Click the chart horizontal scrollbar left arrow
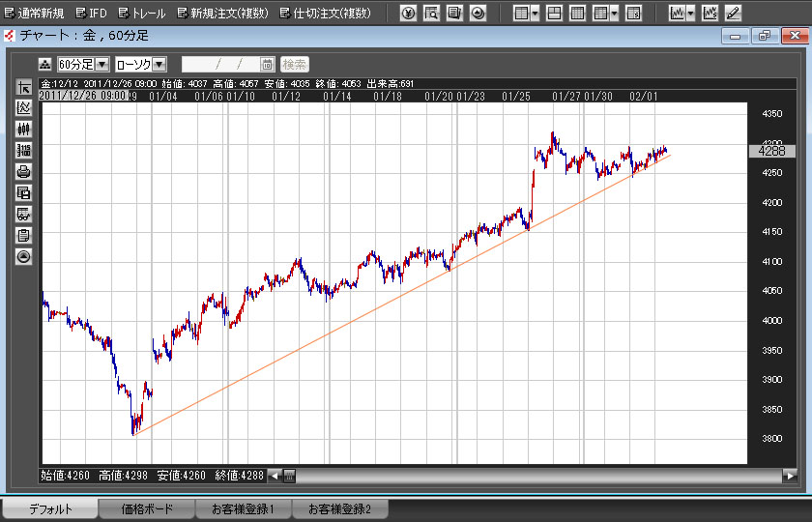812x522 pixels. [x=275, y=475]
